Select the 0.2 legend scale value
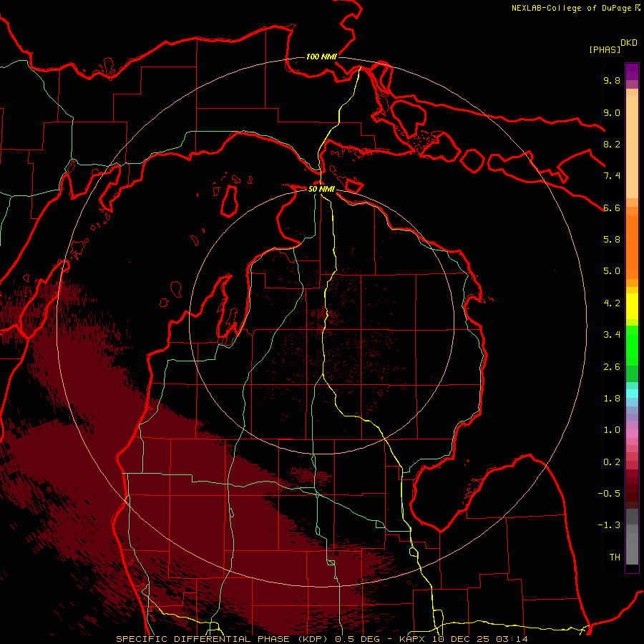 tap(612, 462)
